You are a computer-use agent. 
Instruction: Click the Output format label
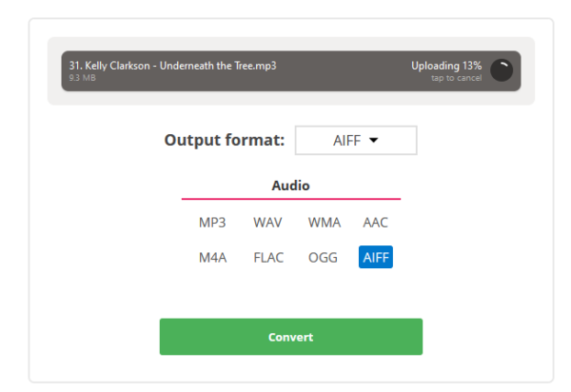(225, 140)
